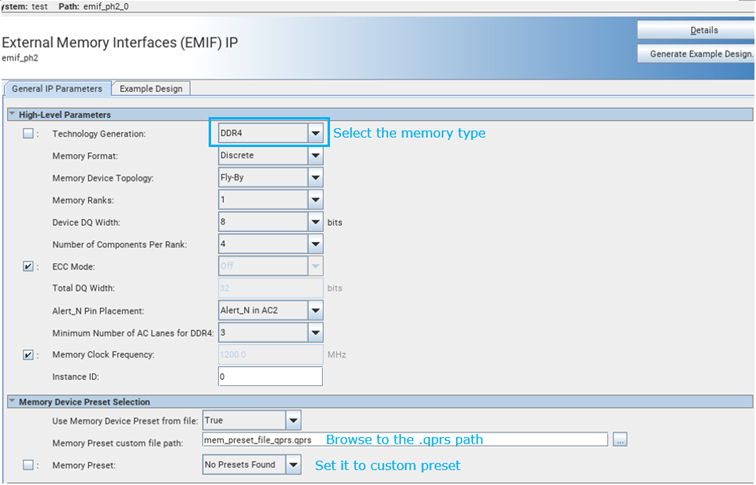Image resolution: width=756 pixels, height=485 pixels.
Task: Click into the Instance ID field
Action: [x=270, y=377]
